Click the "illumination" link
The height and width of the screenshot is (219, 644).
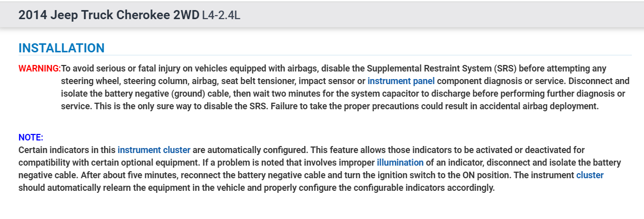(x=400, y=163)
